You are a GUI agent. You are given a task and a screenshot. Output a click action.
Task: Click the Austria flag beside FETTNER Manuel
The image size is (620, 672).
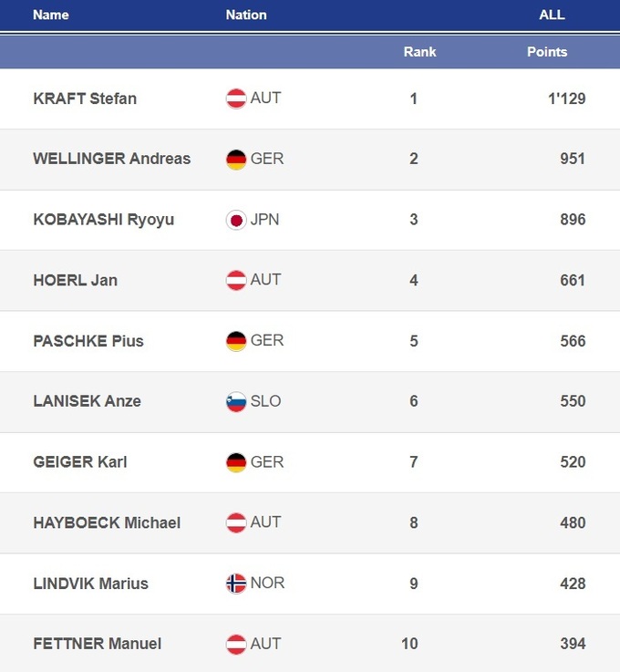(x=236, y=644)
